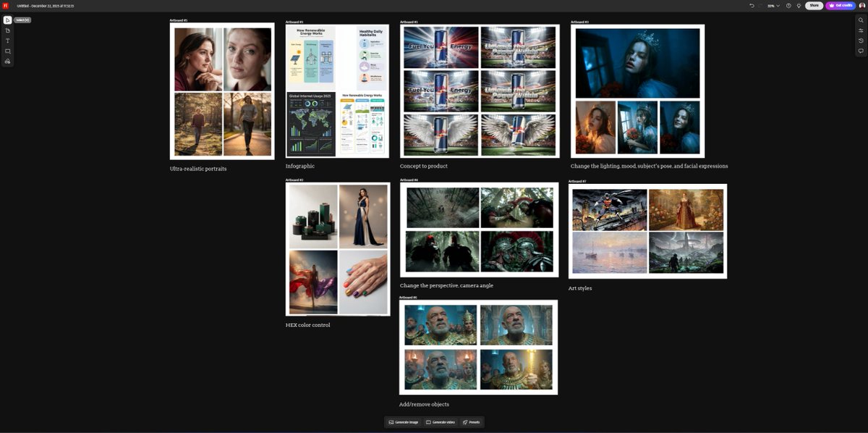Select the Select tool in the left toolbar

(x=7, y=20)
